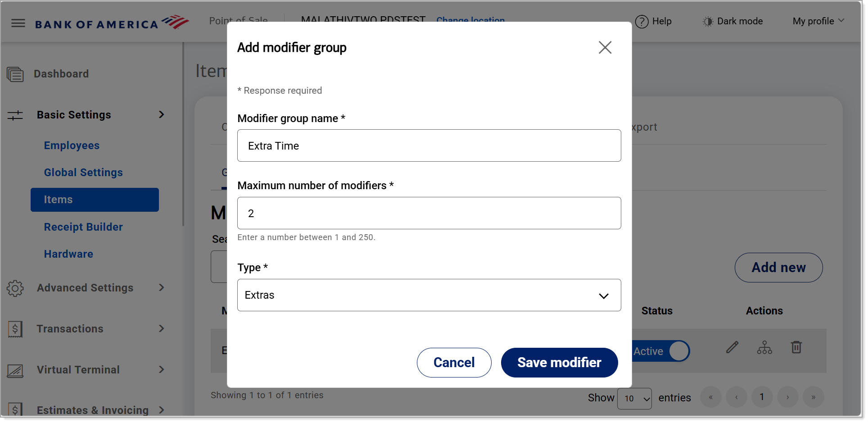This screenshot has width=868, height=423.
Task: Click the Basic Settings sliders icon
Action: click(x=15, y=115)
